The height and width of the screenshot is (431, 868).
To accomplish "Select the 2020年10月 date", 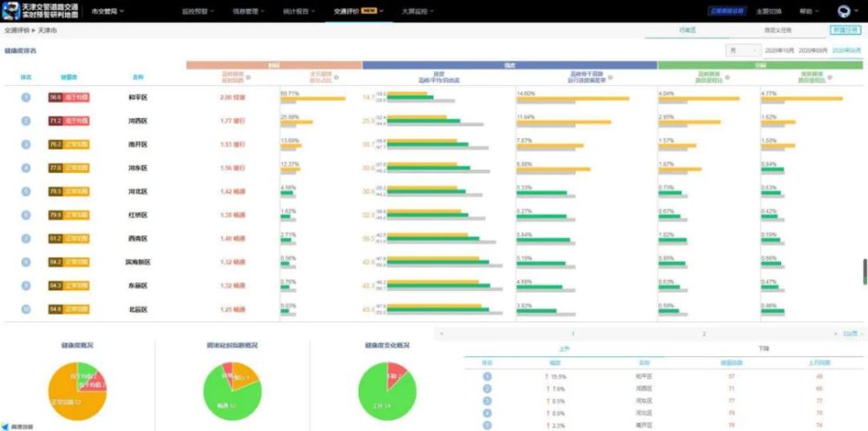I will coord(779,50).
